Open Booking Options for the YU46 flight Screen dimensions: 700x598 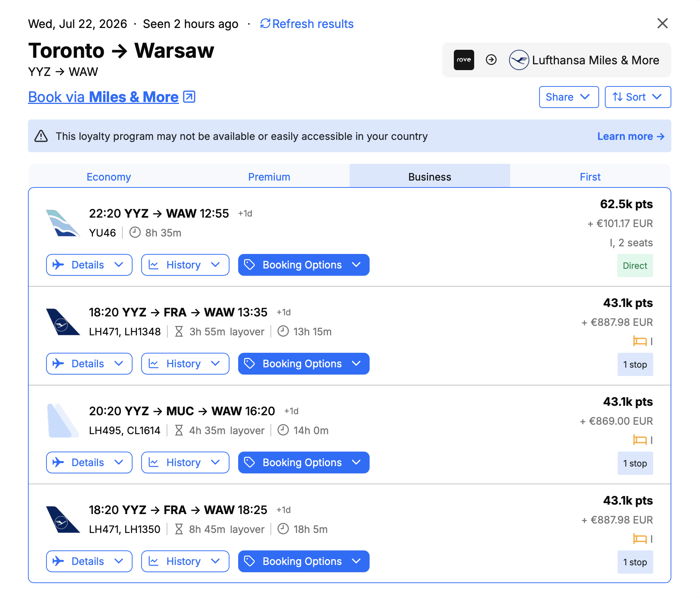pyautogui.click(x=304, y=265)
